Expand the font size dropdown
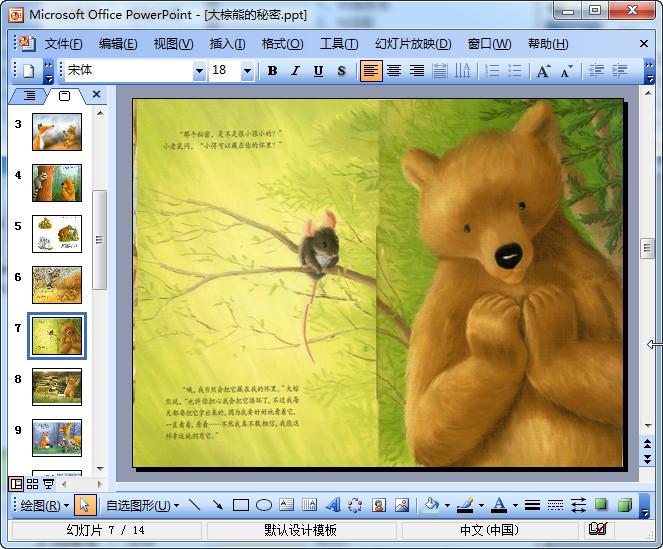This screenshot has width=663, height=549. (247, 71)
